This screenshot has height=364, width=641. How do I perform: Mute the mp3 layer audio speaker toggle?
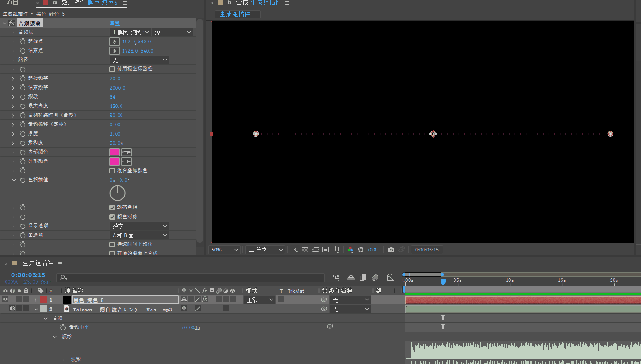pos(12,309)
